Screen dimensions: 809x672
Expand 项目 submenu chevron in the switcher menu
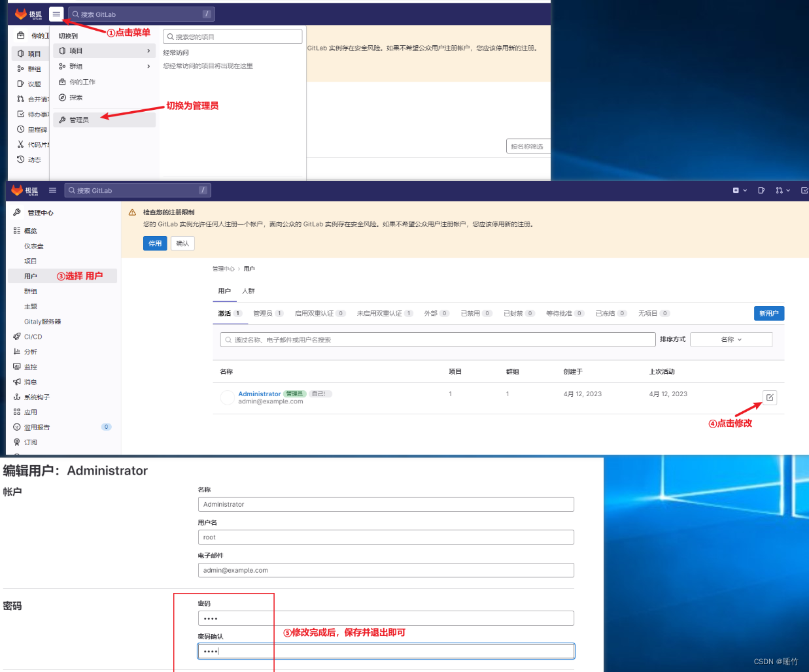click(148, 50)
